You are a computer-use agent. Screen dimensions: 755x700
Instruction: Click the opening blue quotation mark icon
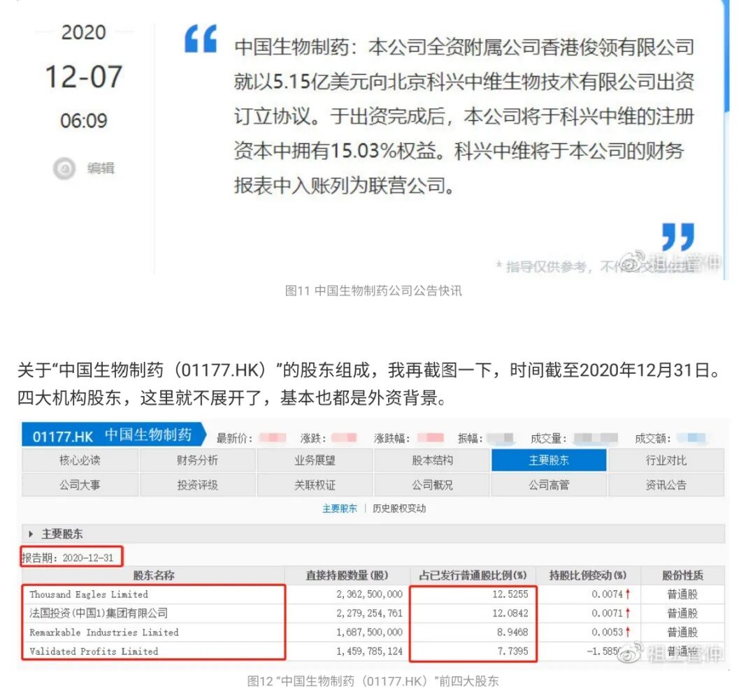[201, 38]
